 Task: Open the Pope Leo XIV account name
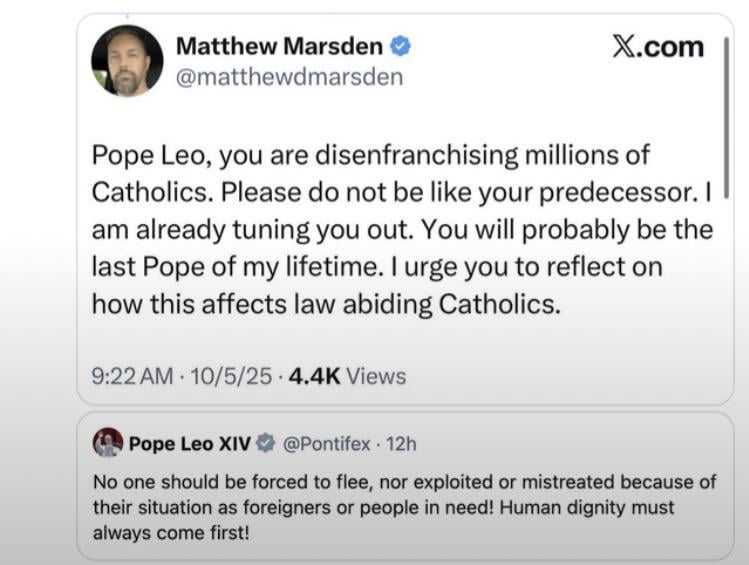(x=190, y=443)
